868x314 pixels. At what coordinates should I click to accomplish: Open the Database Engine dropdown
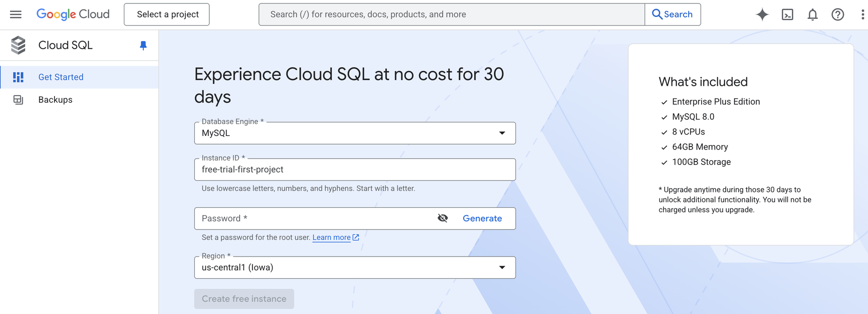click(x=355, y=133)
